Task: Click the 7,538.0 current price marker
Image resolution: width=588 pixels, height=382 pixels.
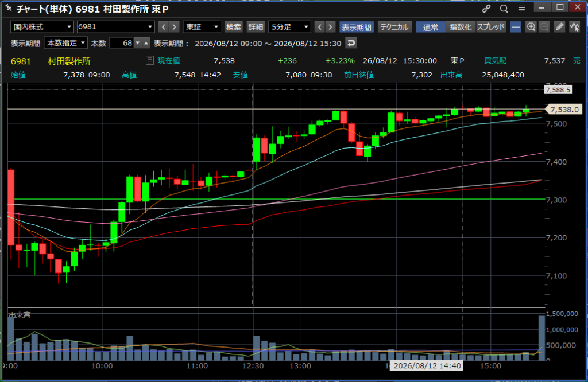Action: coord(564,110)
